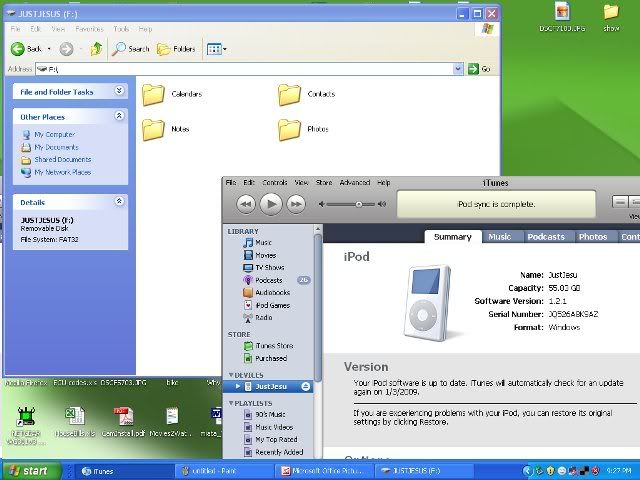Screen dimensions: 640x480
Task: Open the Explorer Views dropdown
Action: 216,48
